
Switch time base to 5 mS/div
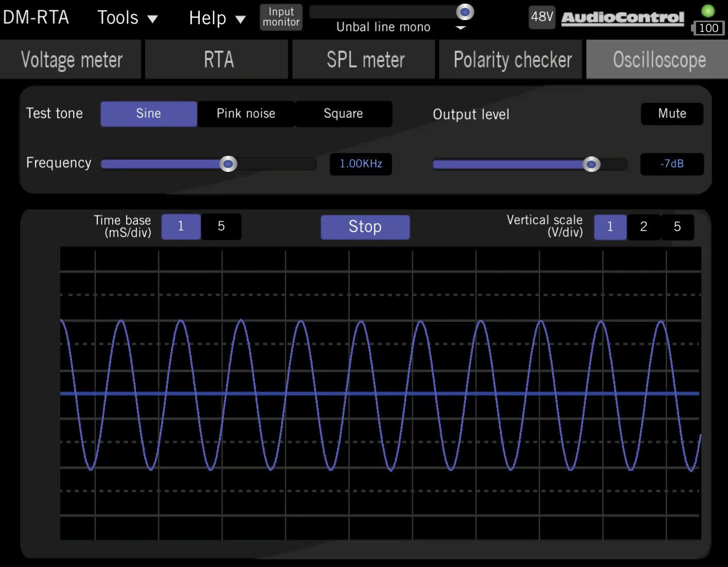pos(221,226)
